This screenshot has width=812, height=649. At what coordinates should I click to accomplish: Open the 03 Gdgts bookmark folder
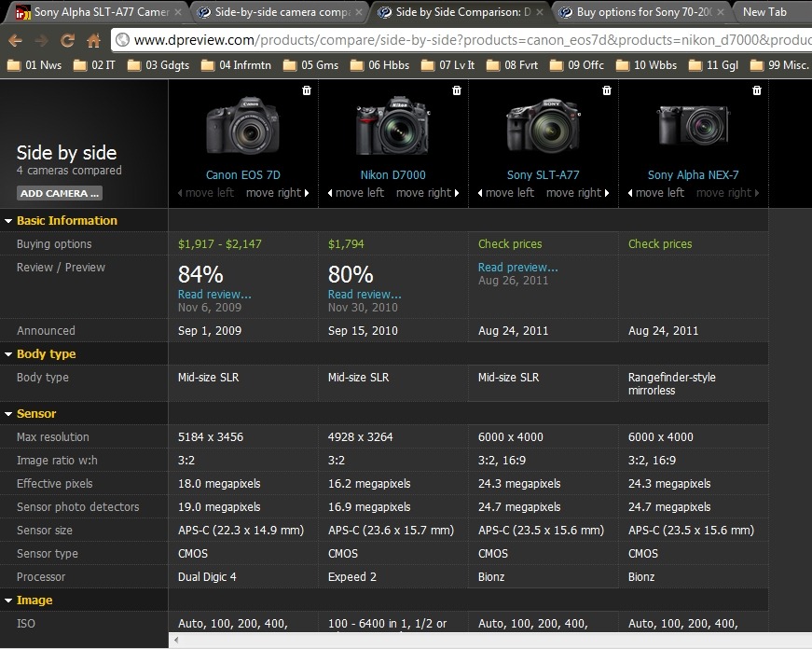[159, 65]
